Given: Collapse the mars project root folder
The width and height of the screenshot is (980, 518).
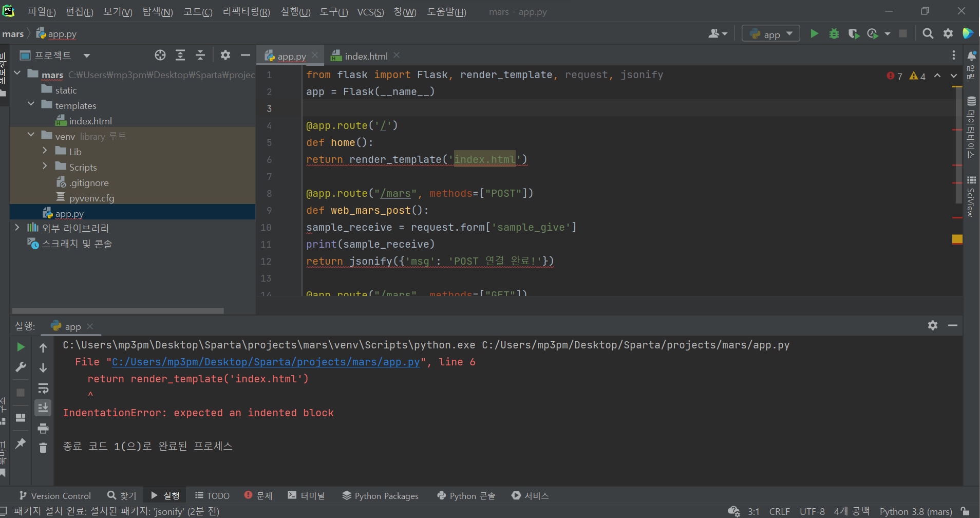Looking at the screenshot, I should pos(17,73).
